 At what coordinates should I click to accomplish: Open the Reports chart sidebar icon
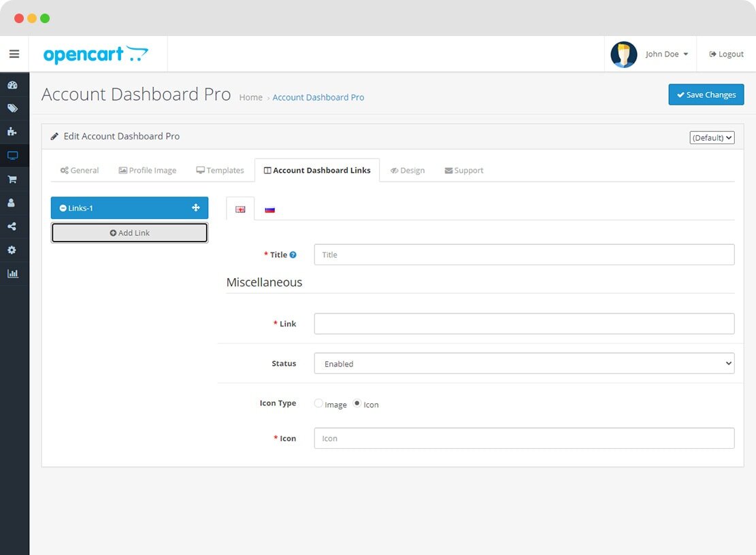[x=12, y=273]
